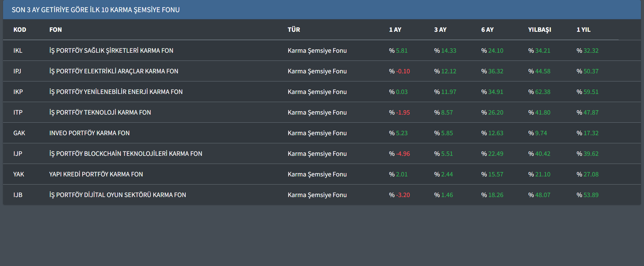
Task: Open İş Portföy Dijital Oyun Sektörü fund
Action: [x=117, y=195]
